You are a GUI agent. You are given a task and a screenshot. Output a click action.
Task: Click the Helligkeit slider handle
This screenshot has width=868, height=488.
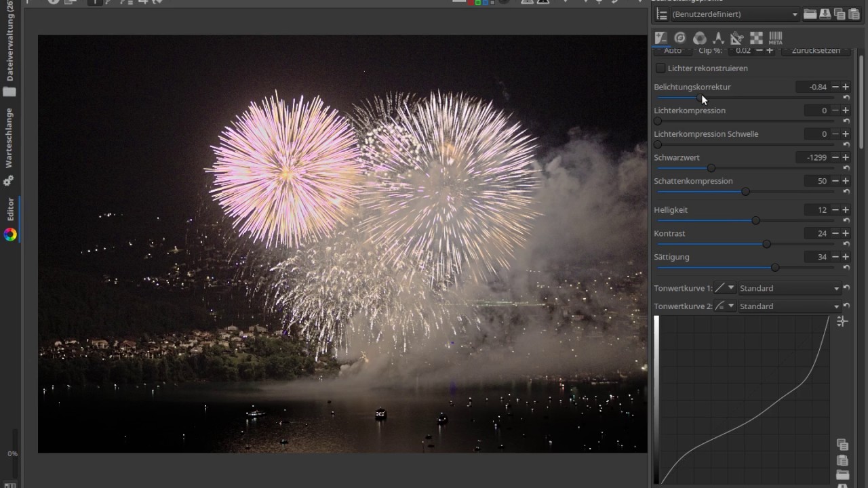click(x=755, y=220)
